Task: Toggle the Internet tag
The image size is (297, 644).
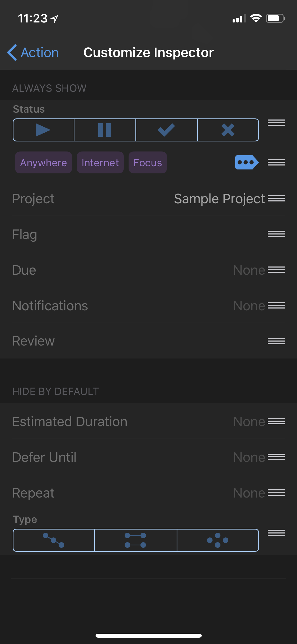Action: coord(100,163)
